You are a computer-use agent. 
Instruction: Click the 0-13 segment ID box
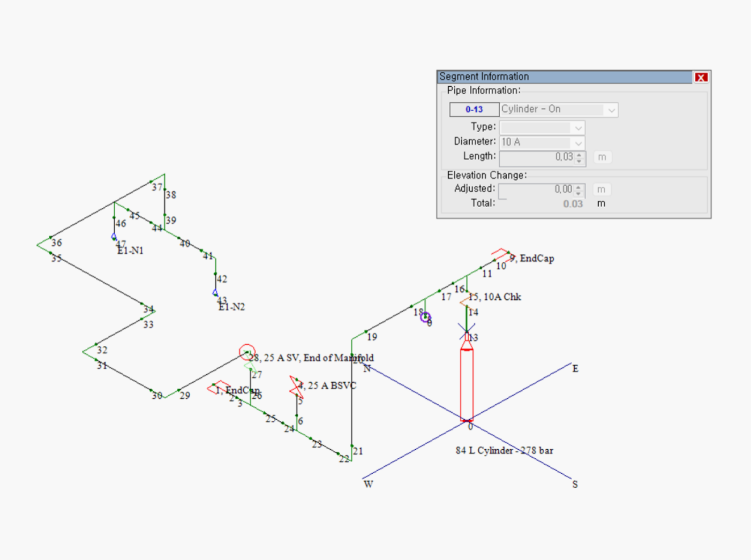[474, 110]
